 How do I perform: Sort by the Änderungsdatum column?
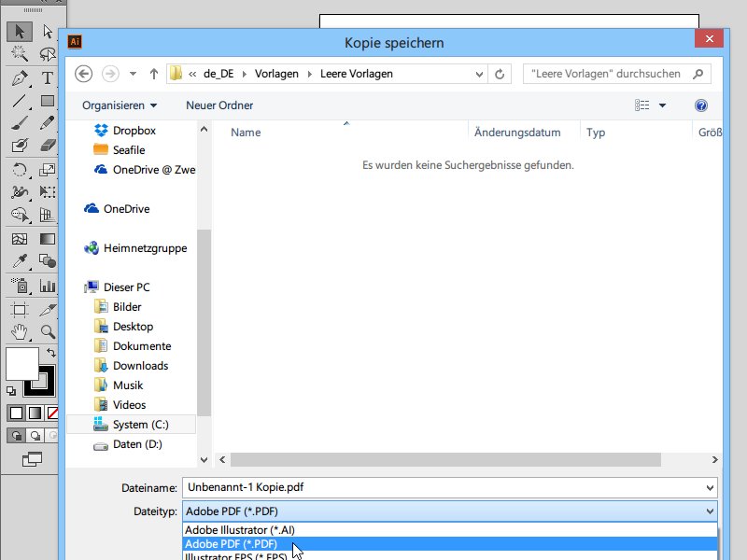[x=517, y=133]
